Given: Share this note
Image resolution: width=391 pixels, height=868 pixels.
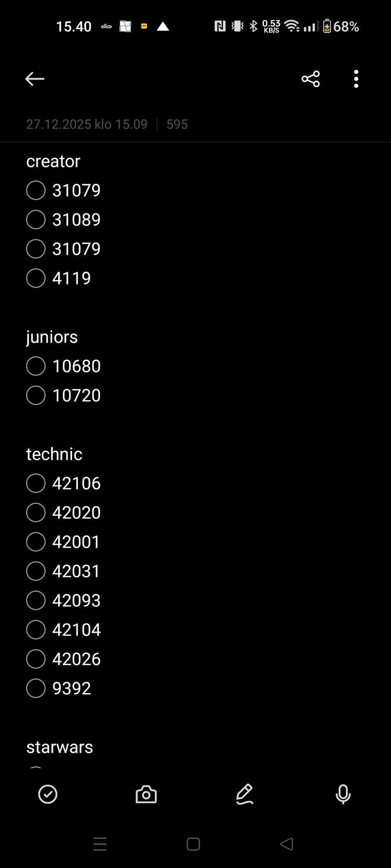Looking at the screenshot, I should (310, 79).
